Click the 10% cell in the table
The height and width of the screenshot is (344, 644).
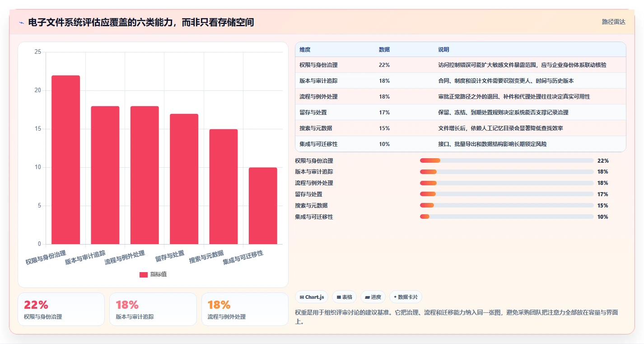pyautogui.click(x=384, y=144)
